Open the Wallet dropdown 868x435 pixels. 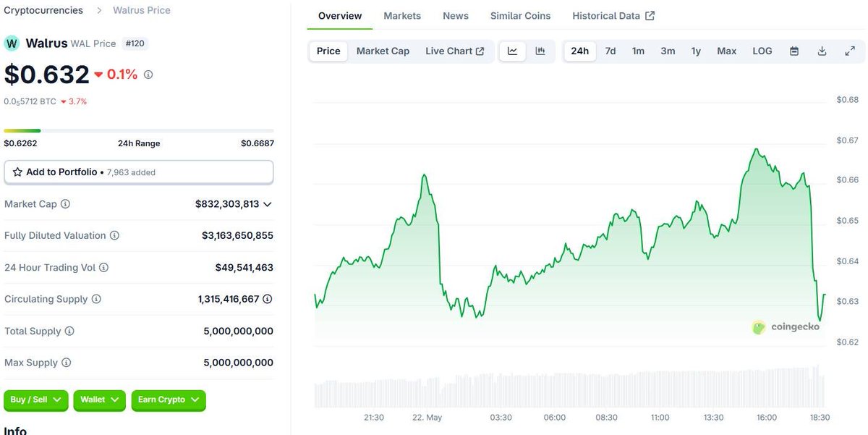click(x=100, y=400)
